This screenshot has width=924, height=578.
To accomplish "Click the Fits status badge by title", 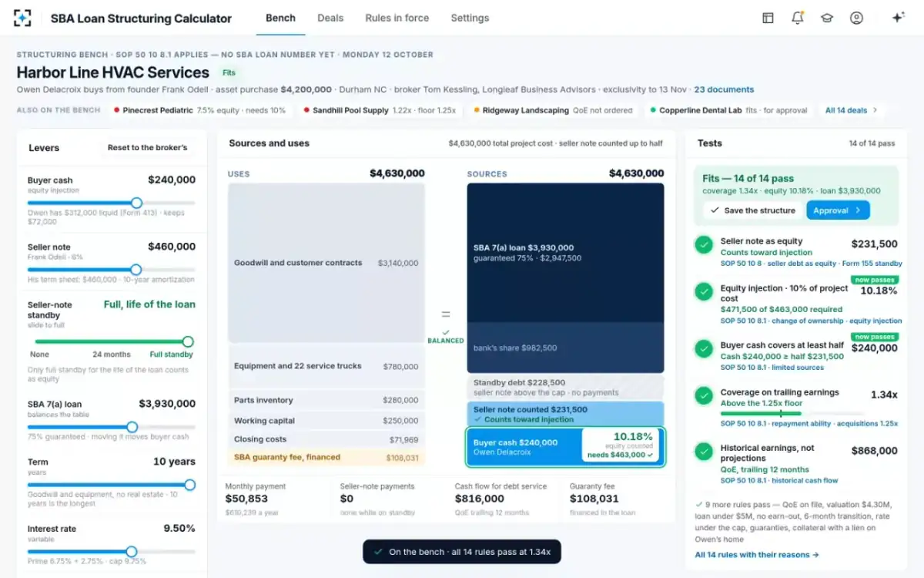I will (229, 72).
